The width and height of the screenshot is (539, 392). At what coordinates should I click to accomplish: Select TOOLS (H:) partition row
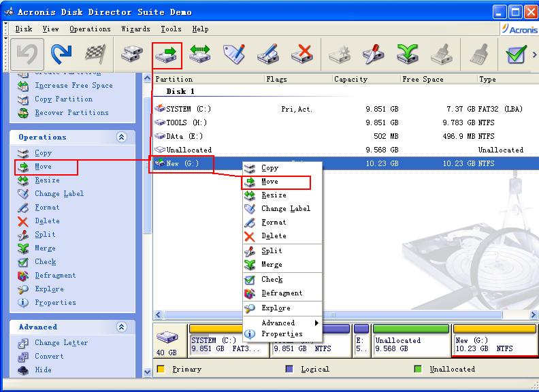[x=345, y=122]
